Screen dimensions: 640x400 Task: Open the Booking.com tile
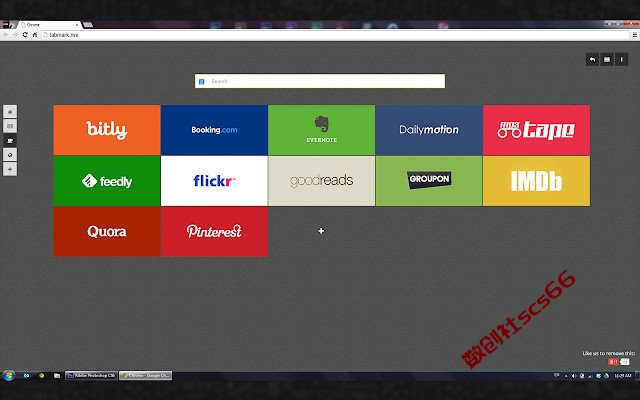[214, 130]
